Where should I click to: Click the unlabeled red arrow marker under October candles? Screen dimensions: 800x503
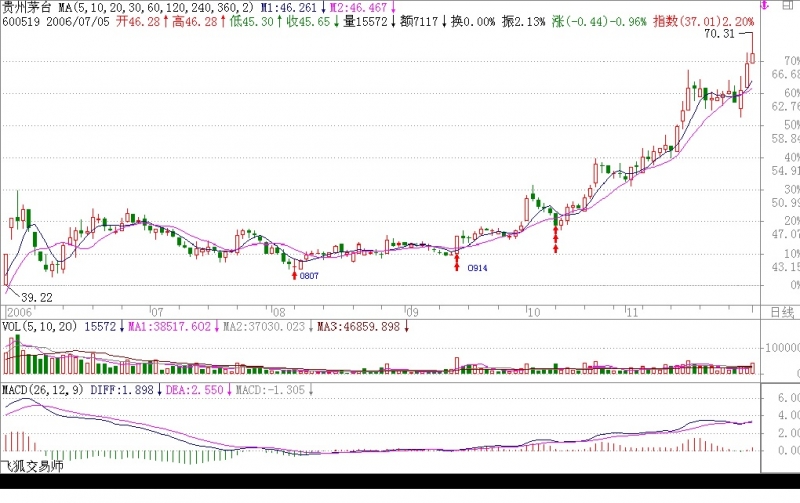click(x=555, y=240)
